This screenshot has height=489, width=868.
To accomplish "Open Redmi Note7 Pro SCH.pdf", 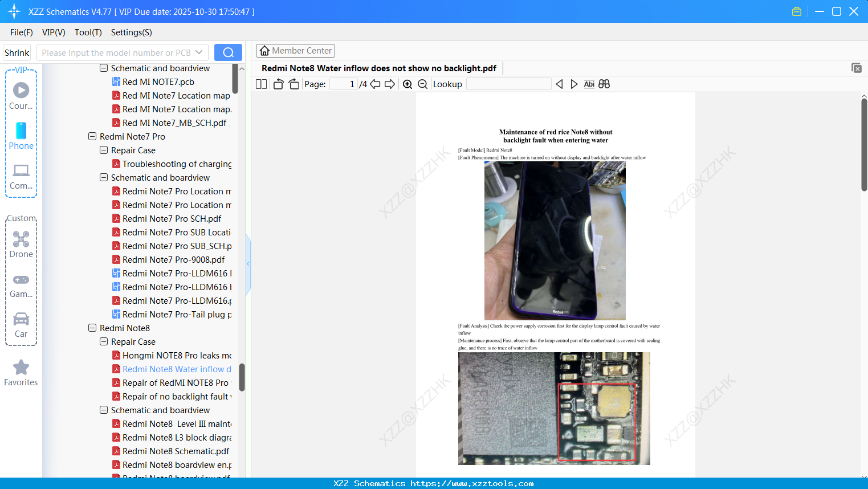I will point(166,219).
